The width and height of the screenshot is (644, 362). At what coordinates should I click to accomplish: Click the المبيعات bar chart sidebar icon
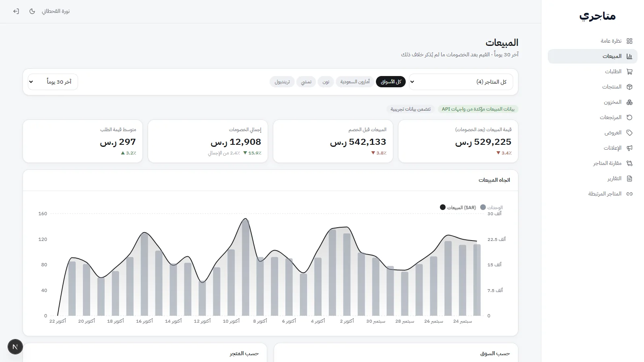630,56
